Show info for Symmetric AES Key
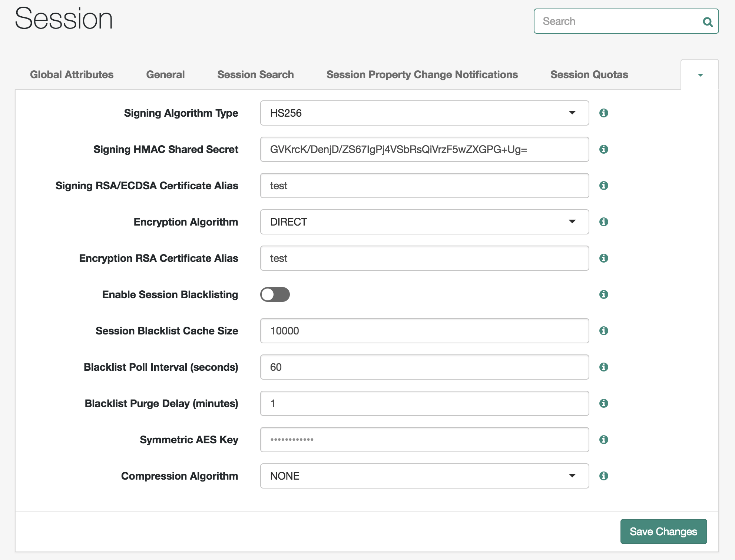735x560 pixels. pyautogui.click(x=604, y=440)
